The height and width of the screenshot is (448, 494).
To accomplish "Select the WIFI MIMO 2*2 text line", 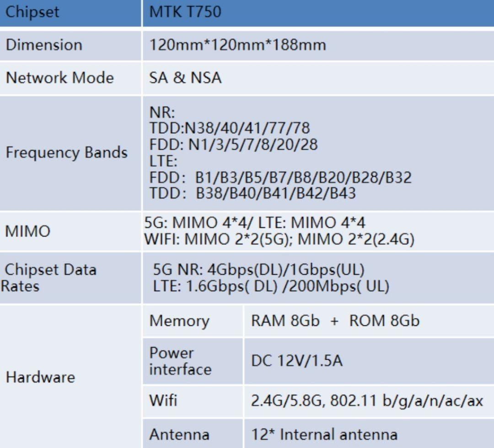I will pyautogui.click(x=279, y=239).
